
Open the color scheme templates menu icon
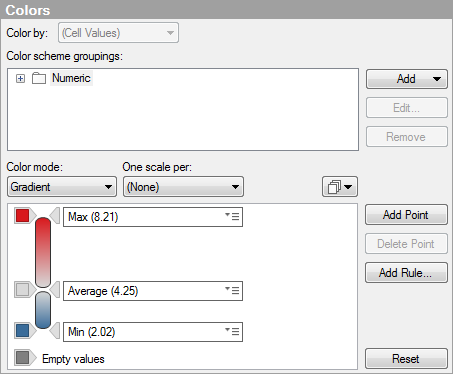340,187
